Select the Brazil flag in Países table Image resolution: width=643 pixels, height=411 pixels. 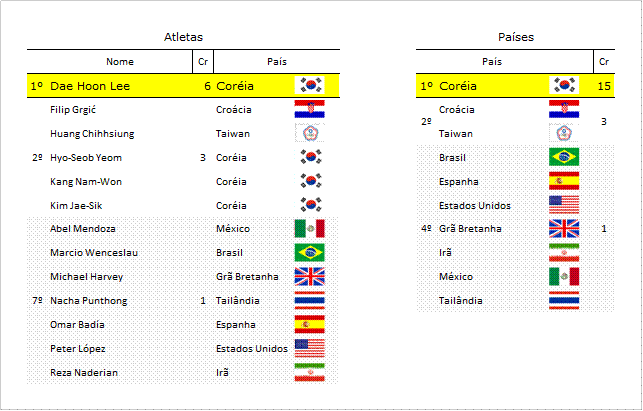click(564, 157)
